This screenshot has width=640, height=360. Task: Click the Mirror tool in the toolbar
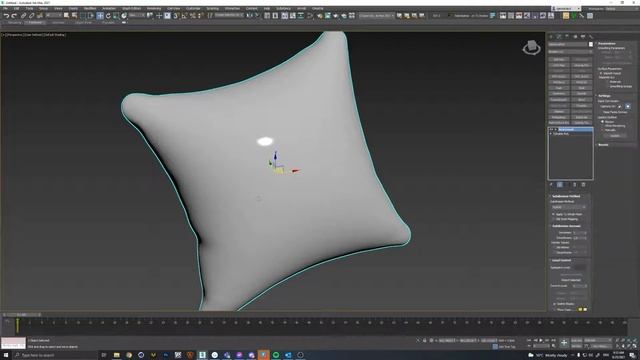click(249, 16)
